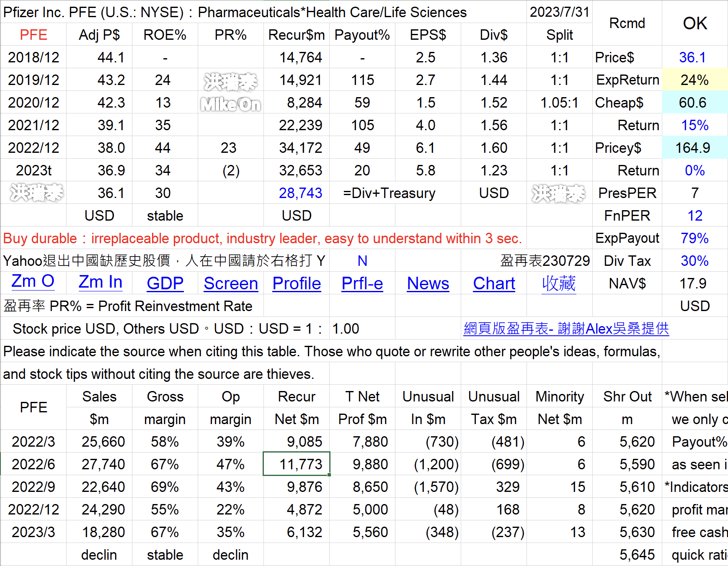The width and height of the screenshot is (728, 566).
Task: Click the 5,590 shares outstanding value
Action: [x=627, y=464]
